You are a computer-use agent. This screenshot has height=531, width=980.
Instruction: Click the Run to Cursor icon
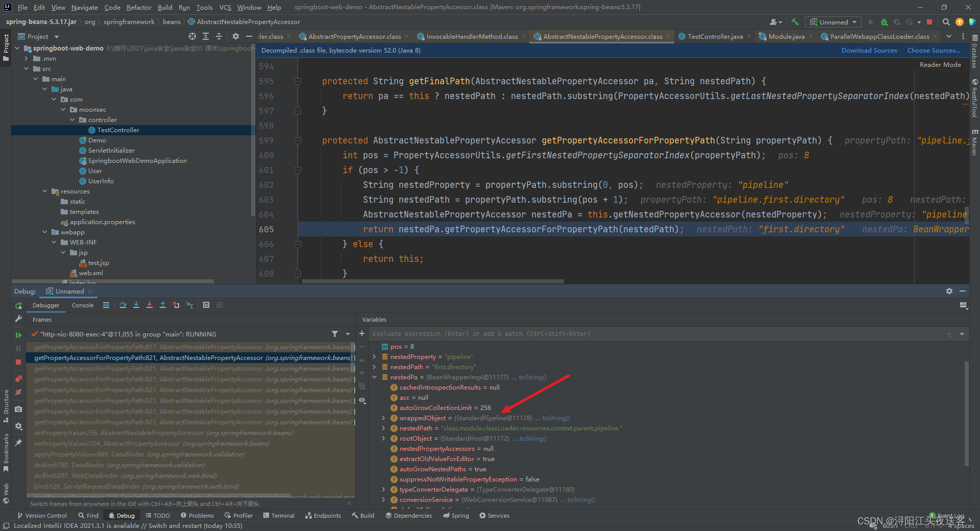(189, 305)
